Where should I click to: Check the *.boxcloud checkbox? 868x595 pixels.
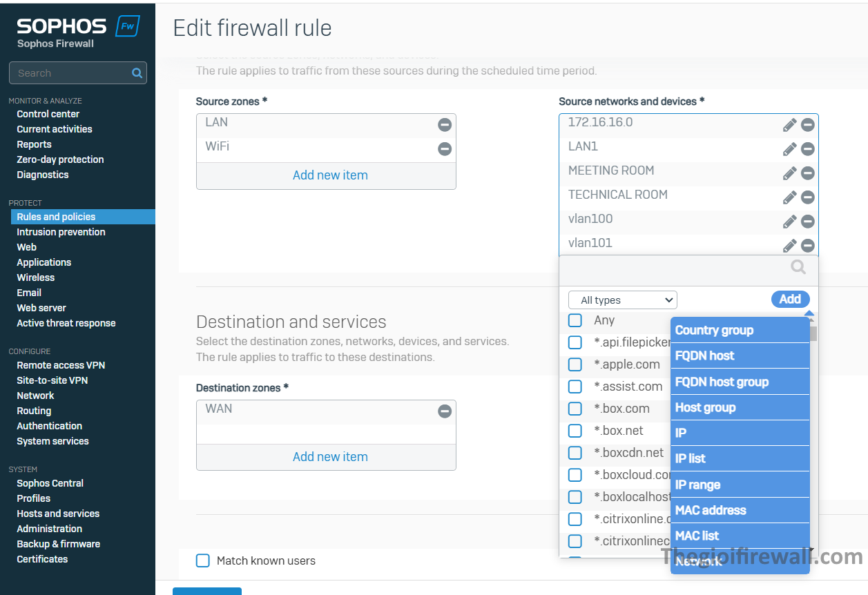tap(575, 475)
